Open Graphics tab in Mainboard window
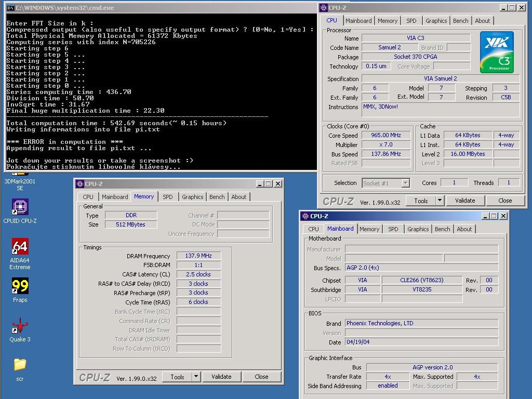 click(x=418, y=229)
